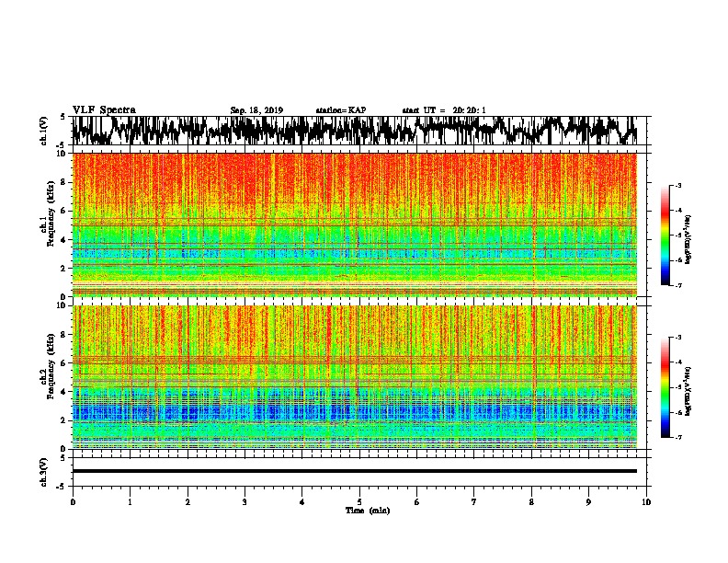This screenshot has width=728, height=563.
Task: Click the ch.2 colorbar beside the lower spectrogram
Action: [x=665, y=387]
